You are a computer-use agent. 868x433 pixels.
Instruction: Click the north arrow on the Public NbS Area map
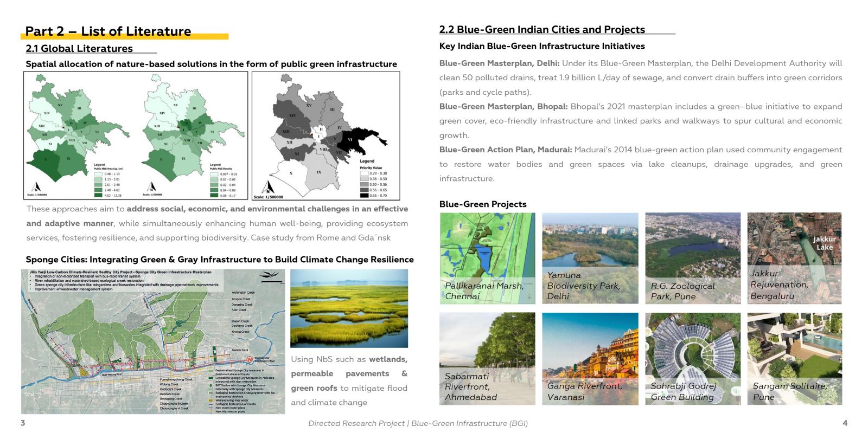click(36, 186)
